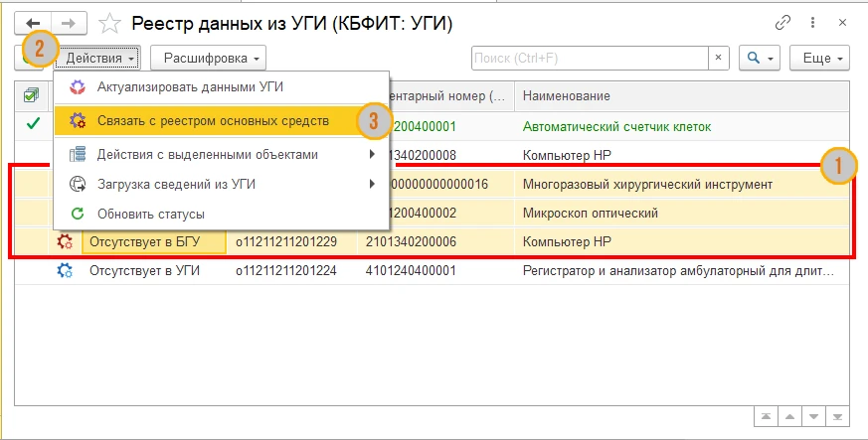Click blue gear icon in Отсутствует в УГИ row
The width and height of the screenshot is (868, 440).
pyautogui.click(x=65, y=270)
